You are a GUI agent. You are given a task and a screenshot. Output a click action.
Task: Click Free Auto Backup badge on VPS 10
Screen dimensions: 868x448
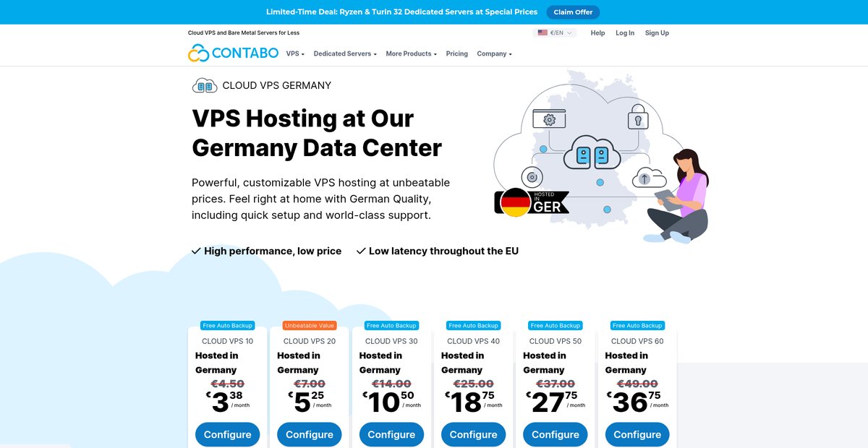tap(228, 326)
